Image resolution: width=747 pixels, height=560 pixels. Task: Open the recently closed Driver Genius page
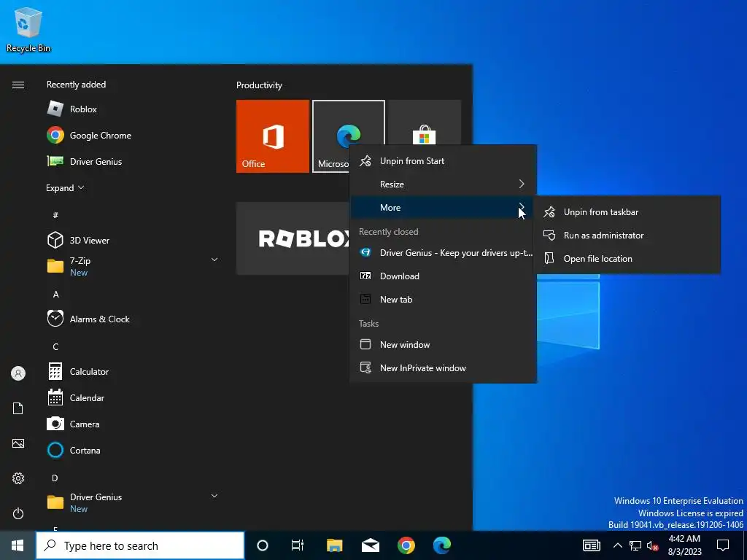[x=443, y=252]
